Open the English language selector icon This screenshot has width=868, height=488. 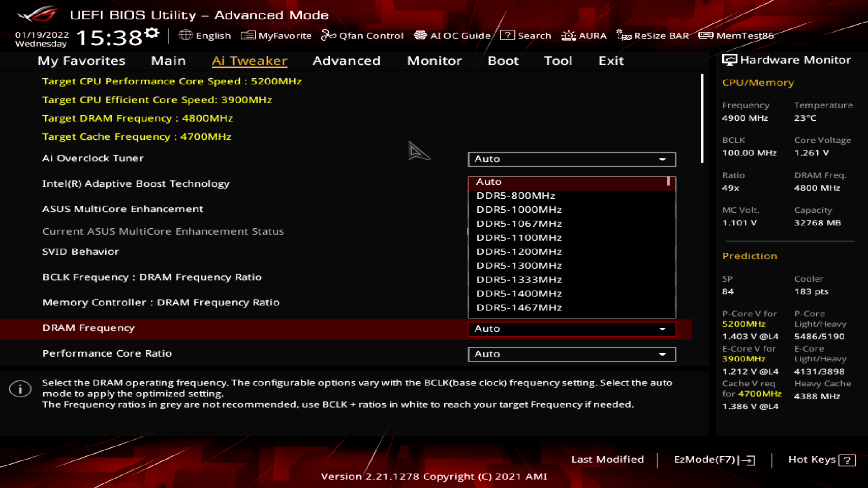tap(187, 35)
